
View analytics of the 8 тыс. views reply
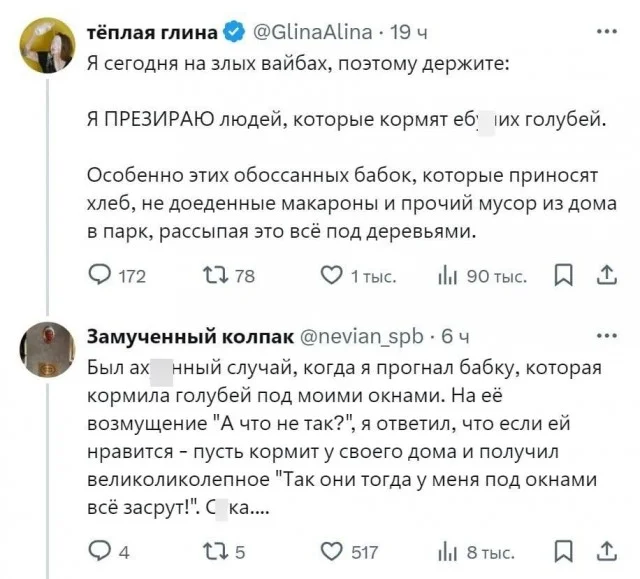pos(447,551)
